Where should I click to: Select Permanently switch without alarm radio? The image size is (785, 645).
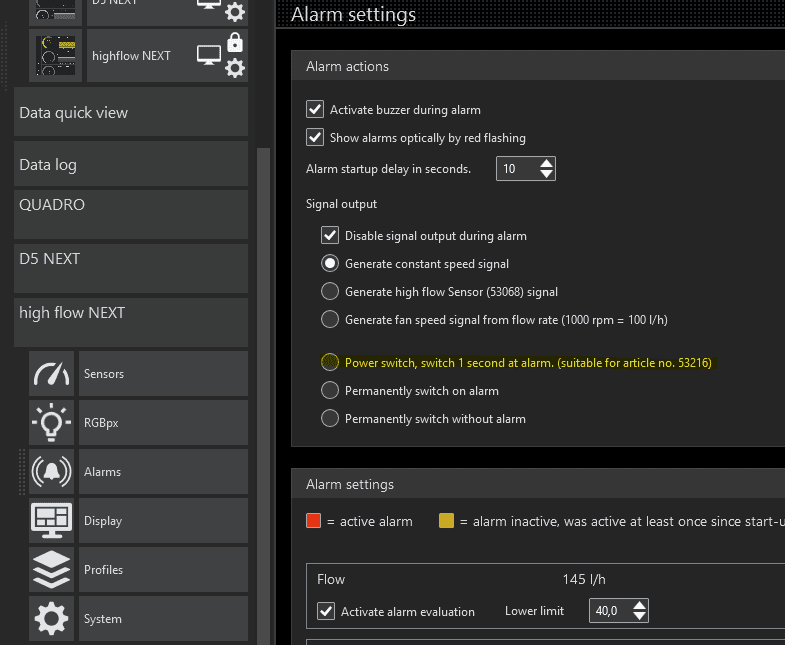(x=330, y=418)
